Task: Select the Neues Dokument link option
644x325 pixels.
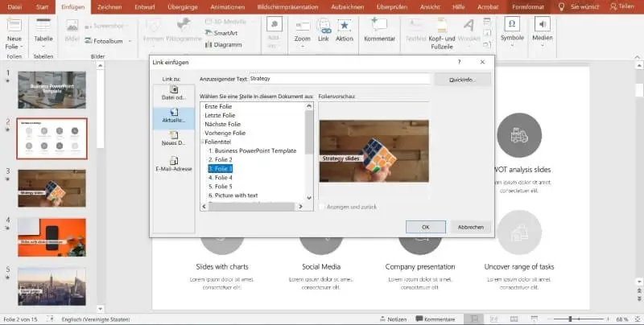Action: (x=174, y=142)
